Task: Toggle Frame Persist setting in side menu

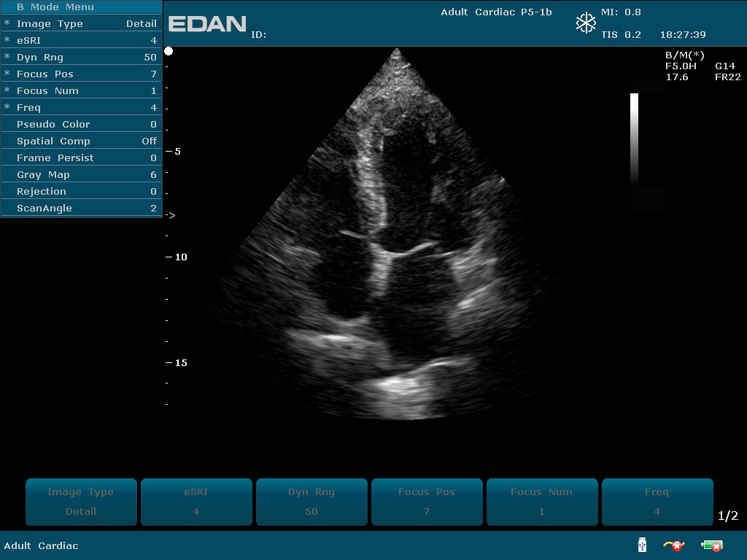Action: pos(81,157)
